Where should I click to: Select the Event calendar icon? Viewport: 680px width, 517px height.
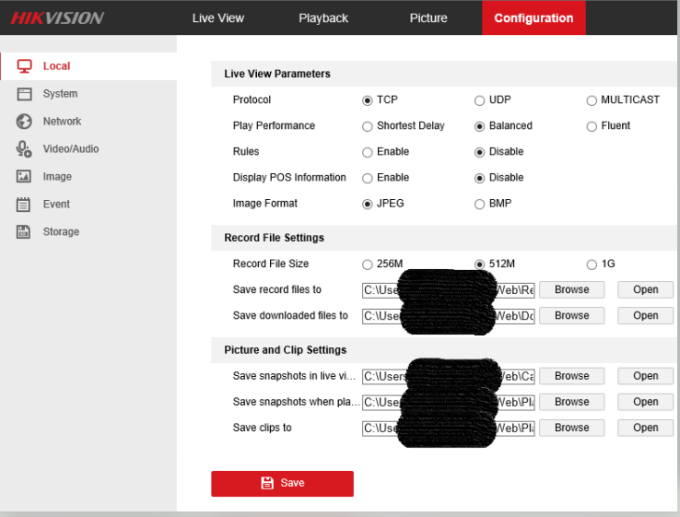24,204
